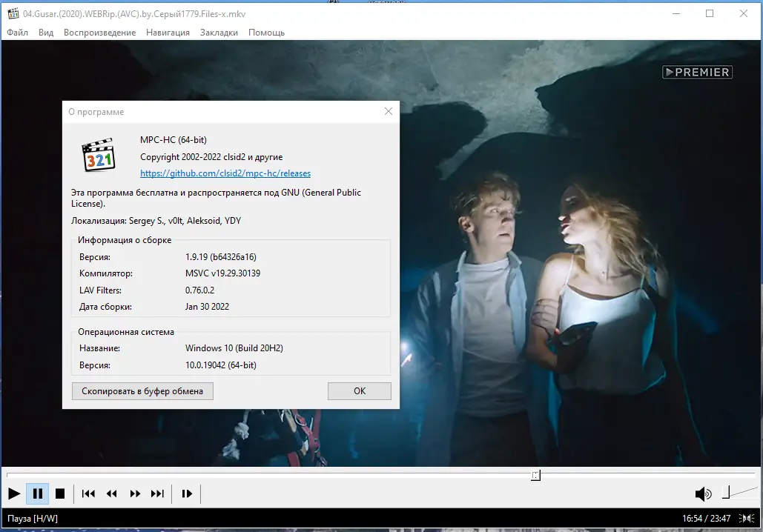Image resolution: width=763 pixels, height=532 pixels.
Task: Mute audio via the speaker icon
Action: pos(703,494)
